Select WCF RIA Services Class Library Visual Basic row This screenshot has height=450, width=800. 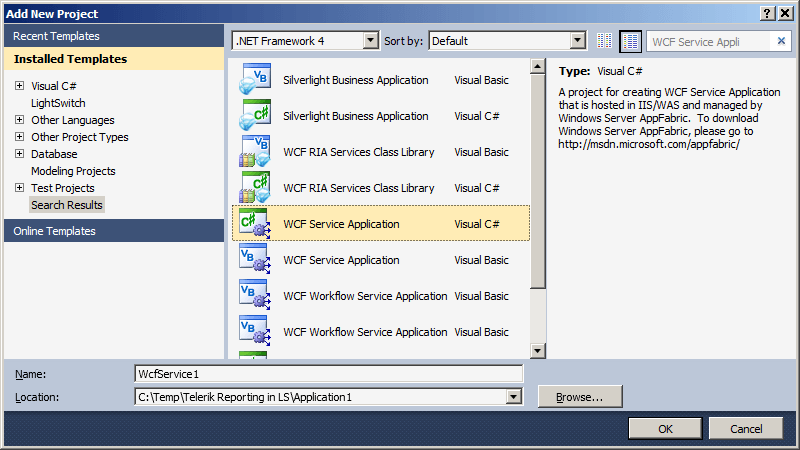click(381, 152)
